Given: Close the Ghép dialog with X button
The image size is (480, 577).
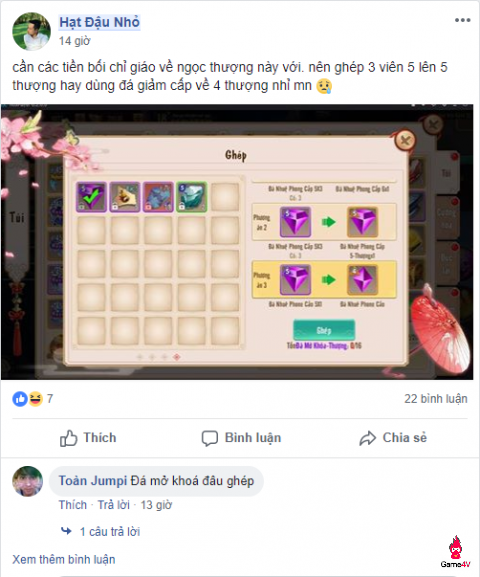Looking at the screenshot, I should coord(405,140).
